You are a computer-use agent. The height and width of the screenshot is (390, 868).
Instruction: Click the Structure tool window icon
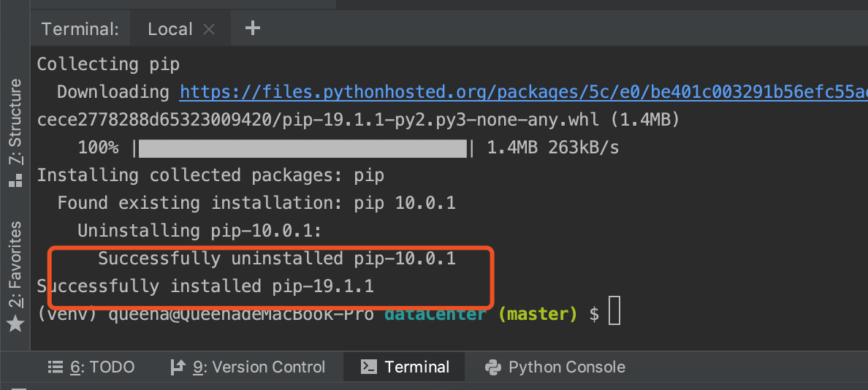pyautogui.click(x=15, y=179)
